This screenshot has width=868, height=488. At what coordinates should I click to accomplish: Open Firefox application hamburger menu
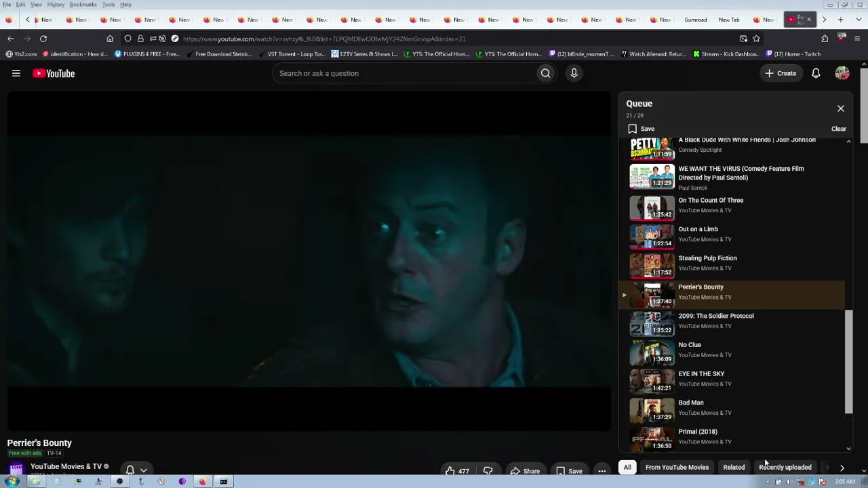[857, 39]
